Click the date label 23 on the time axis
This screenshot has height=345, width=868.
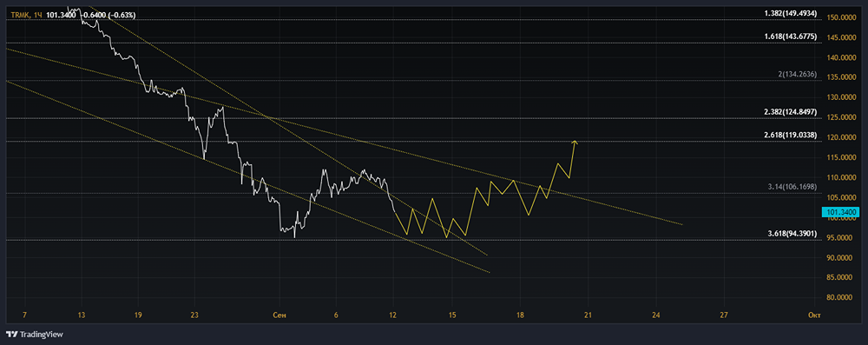194,315
